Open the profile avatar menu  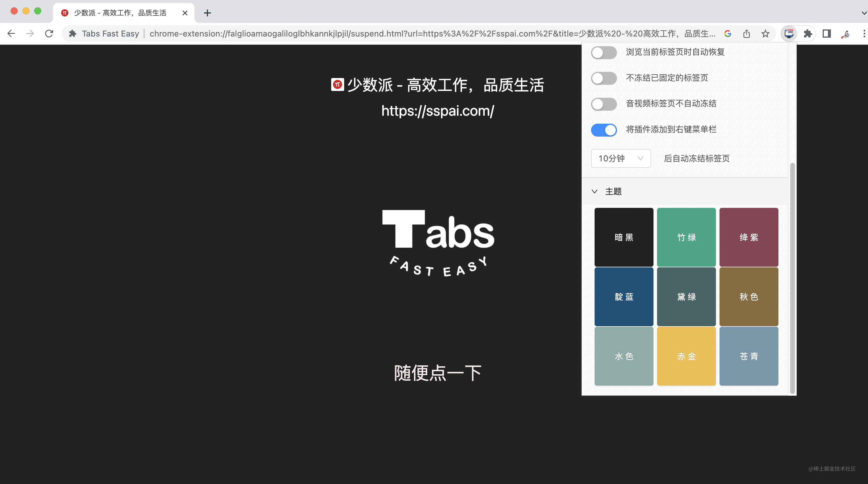[x=845, y=33]
